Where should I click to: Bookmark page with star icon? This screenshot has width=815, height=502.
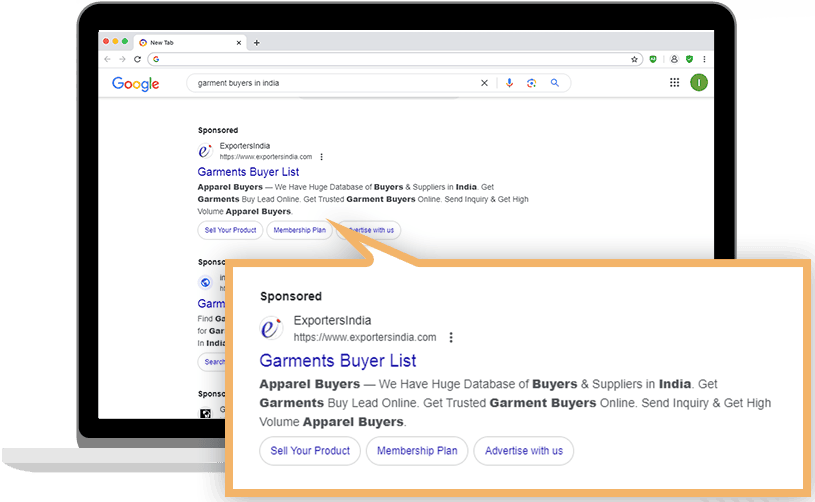coord(634,59)
